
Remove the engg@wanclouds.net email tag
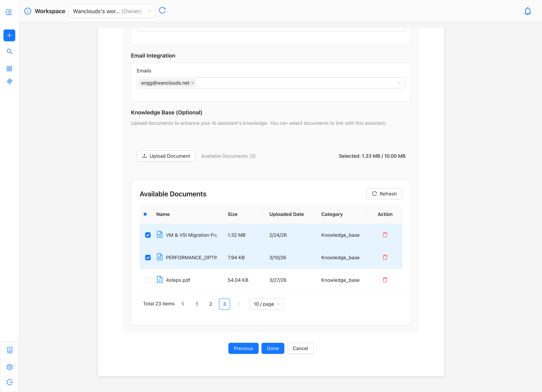(193, 83)
